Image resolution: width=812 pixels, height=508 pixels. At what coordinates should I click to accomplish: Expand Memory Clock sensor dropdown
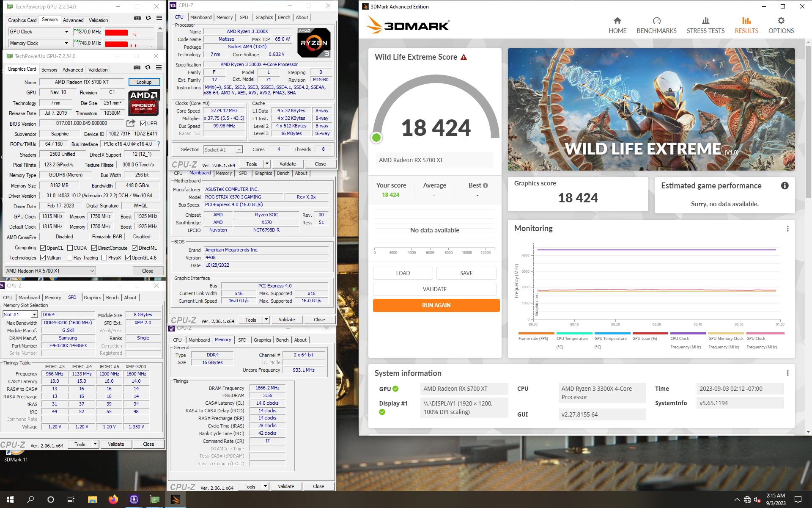tap(66, 43)
